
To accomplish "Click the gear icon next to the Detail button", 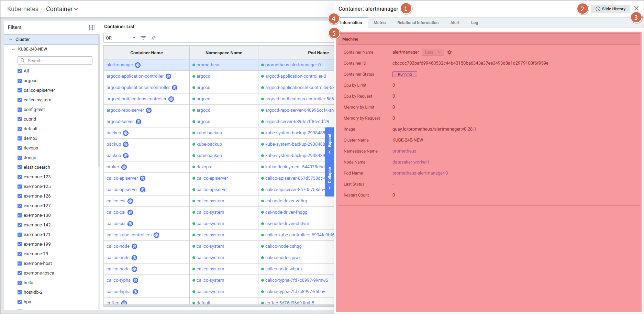I will click(x=449, y=52).
